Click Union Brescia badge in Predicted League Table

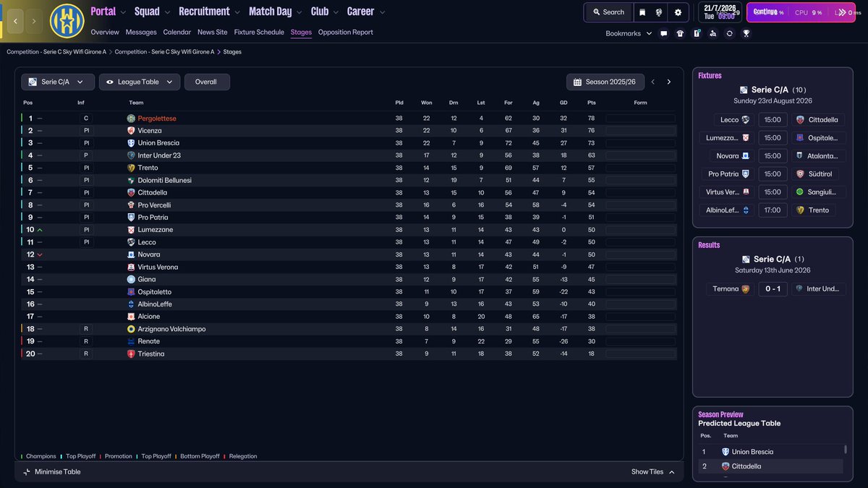point(726,452)
